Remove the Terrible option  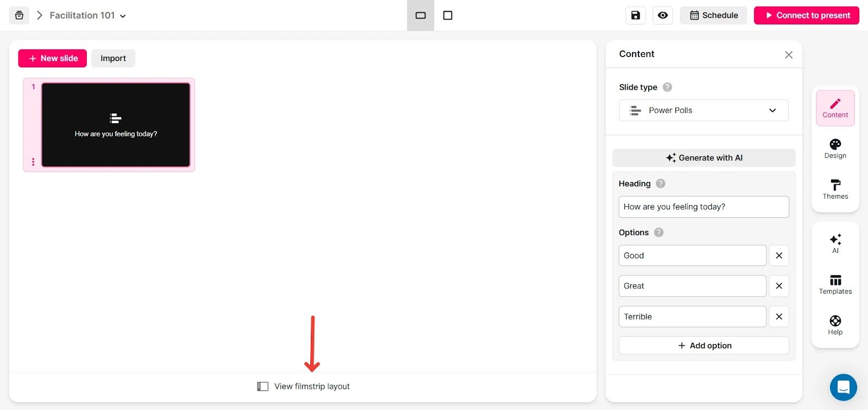pos(778,317)
